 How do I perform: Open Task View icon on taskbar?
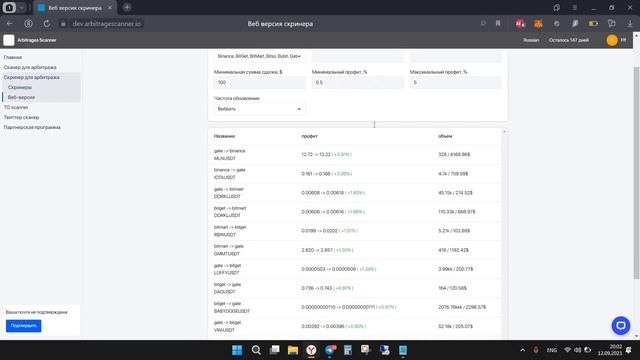pos(274,350)
